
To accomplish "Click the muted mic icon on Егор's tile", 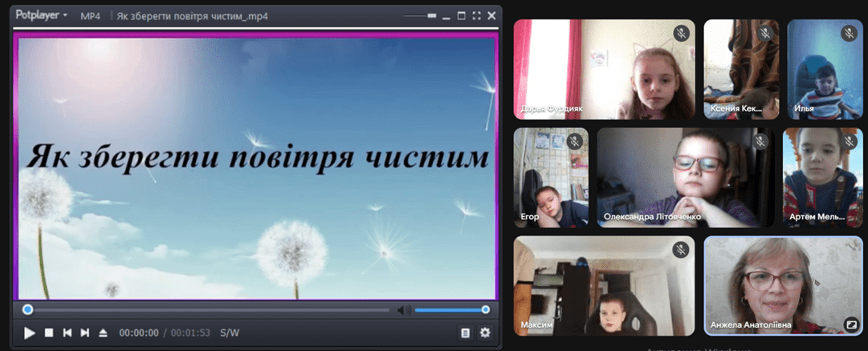I will pos(575,141).
